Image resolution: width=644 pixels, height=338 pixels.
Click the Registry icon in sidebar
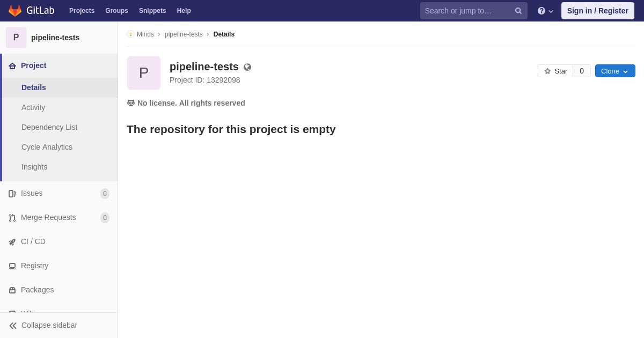tap(12, 266)
